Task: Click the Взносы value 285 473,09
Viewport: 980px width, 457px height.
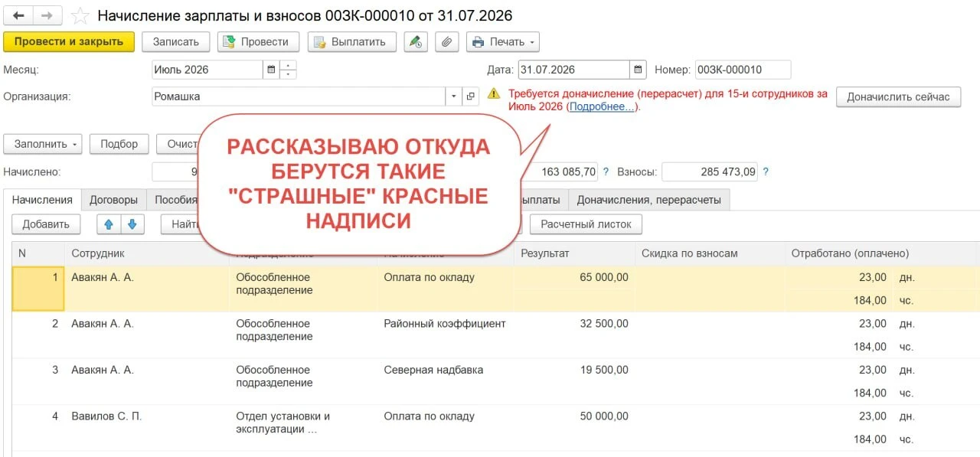Action: [x=710, y=171]
